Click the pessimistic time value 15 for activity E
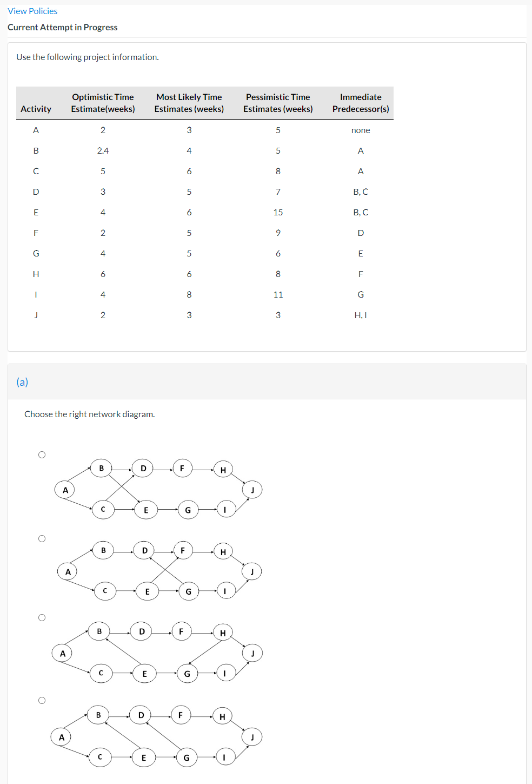The height and width of the screenshot is (784, 532). (278, 212)
